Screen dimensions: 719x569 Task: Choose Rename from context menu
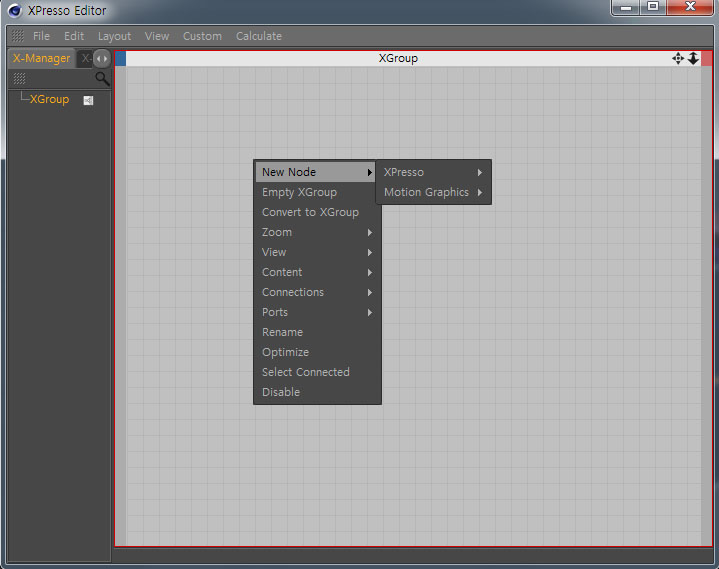317,332
